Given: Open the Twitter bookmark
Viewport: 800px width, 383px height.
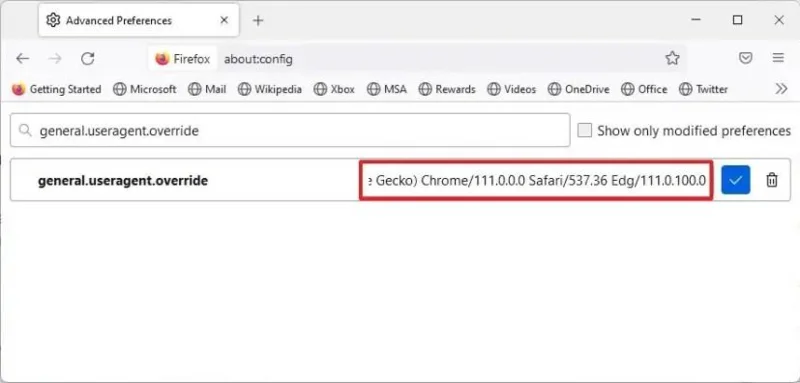Looking at the screenshot, I should click(x=704, y=89).
